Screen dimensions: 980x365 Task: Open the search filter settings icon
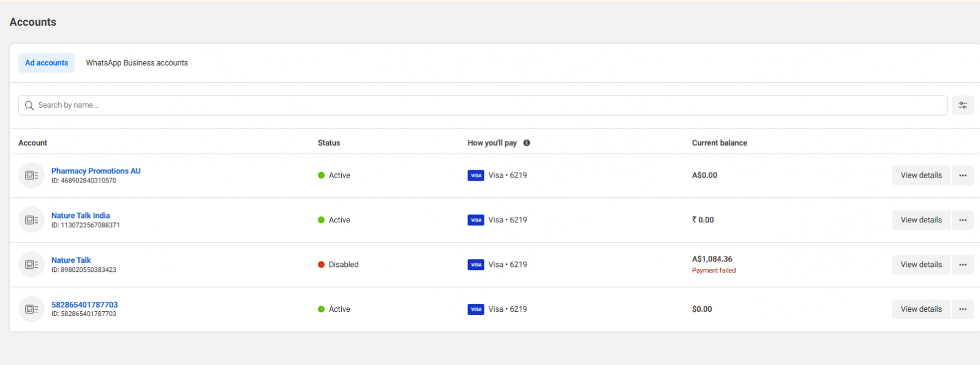coord(963,105)
